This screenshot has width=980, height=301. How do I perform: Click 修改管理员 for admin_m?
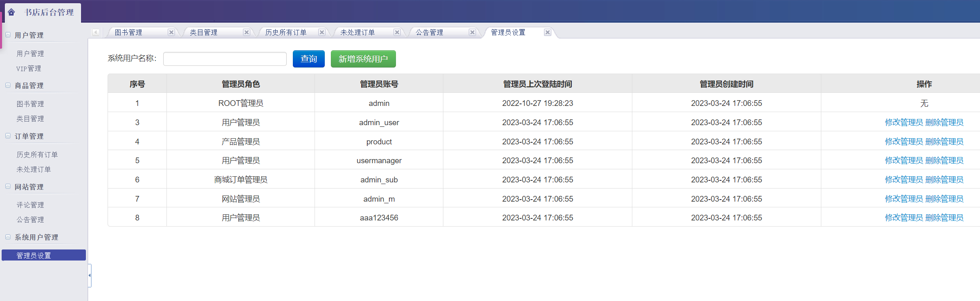pos(904,199)
